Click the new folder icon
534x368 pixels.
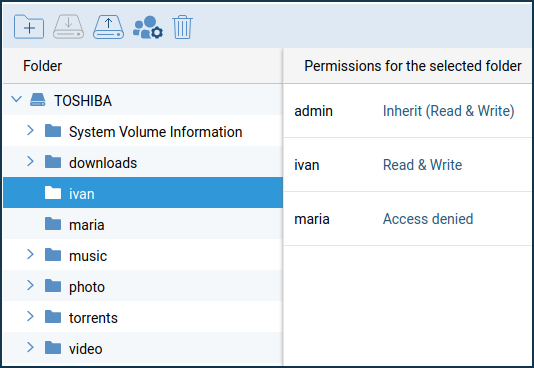coord(29,27)
